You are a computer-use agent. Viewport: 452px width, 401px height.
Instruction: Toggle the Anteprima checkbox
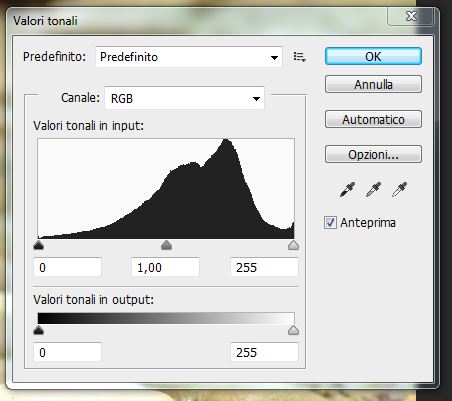(330, 222)
